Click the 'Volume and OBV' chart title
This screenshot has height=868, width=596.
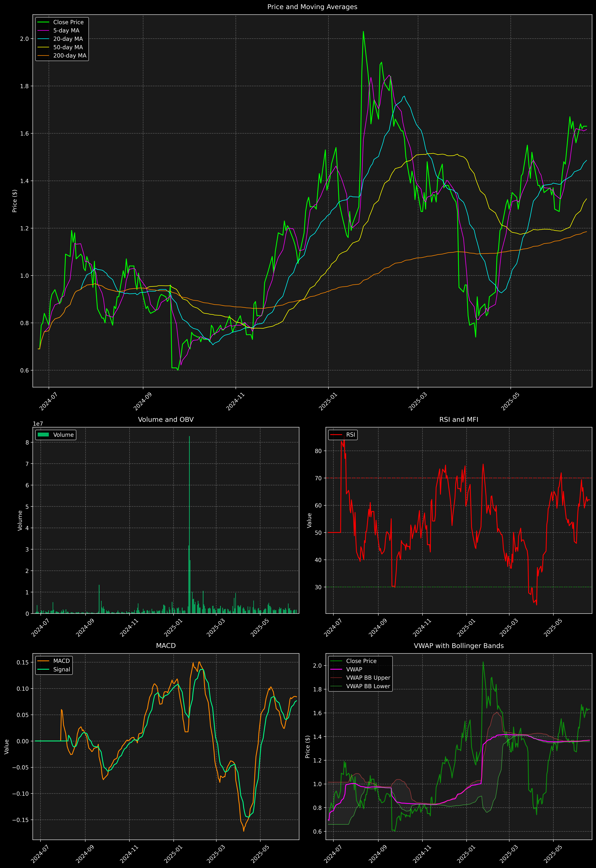coord(166,419)
